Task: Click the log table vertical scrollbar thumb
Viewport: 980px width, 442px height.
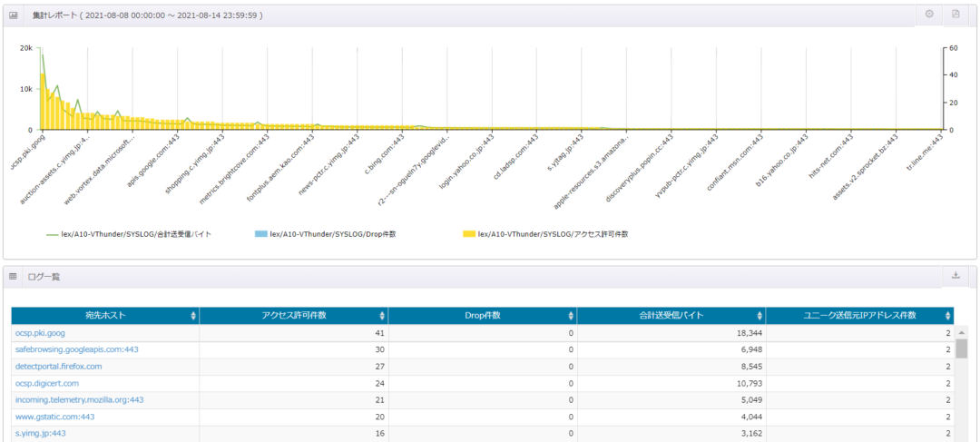Action: click(x=961, y=348)
